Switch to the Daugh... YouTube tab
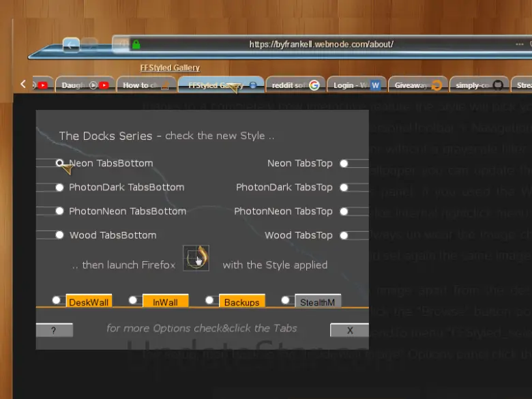 click(x=85, y=85)
